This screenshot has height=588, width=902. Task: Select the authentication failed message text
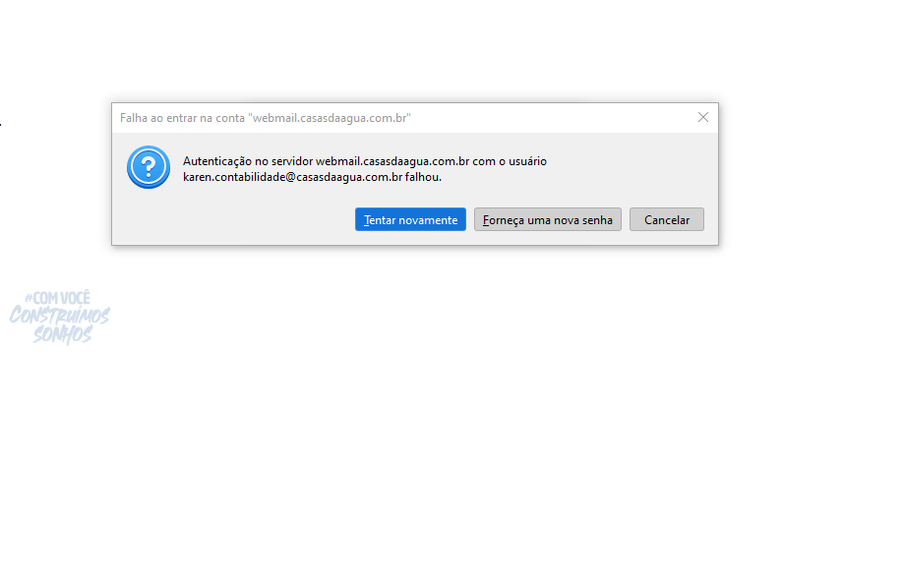pyautogui.click(x=365, y=169)
